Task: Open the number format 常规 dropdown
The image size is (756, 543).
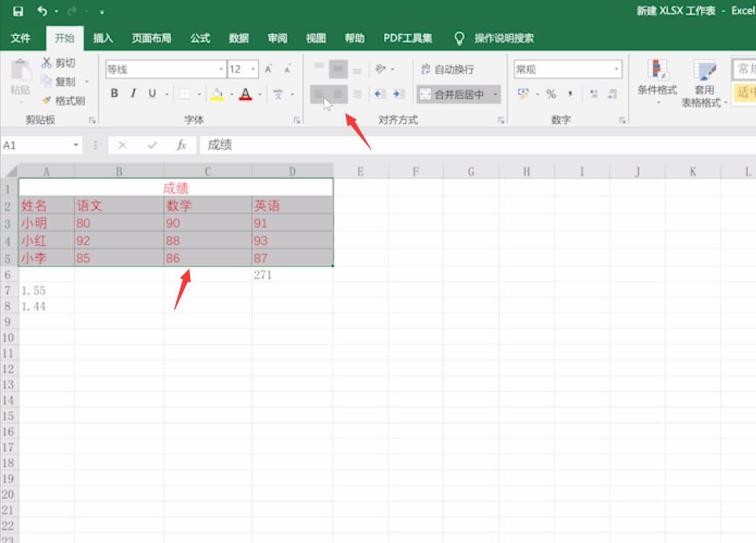Action: pos(616,69)
